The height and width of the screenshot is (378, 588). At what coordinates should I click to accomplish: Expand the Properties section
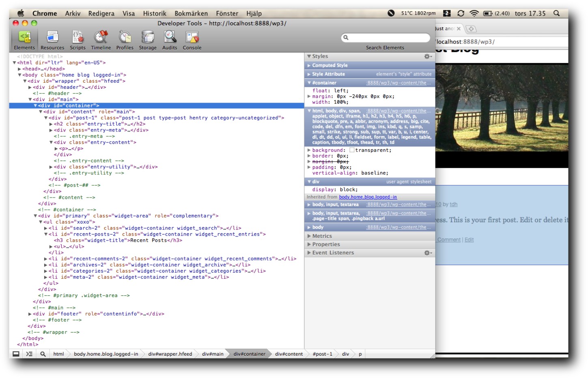(x=309, y=245)
